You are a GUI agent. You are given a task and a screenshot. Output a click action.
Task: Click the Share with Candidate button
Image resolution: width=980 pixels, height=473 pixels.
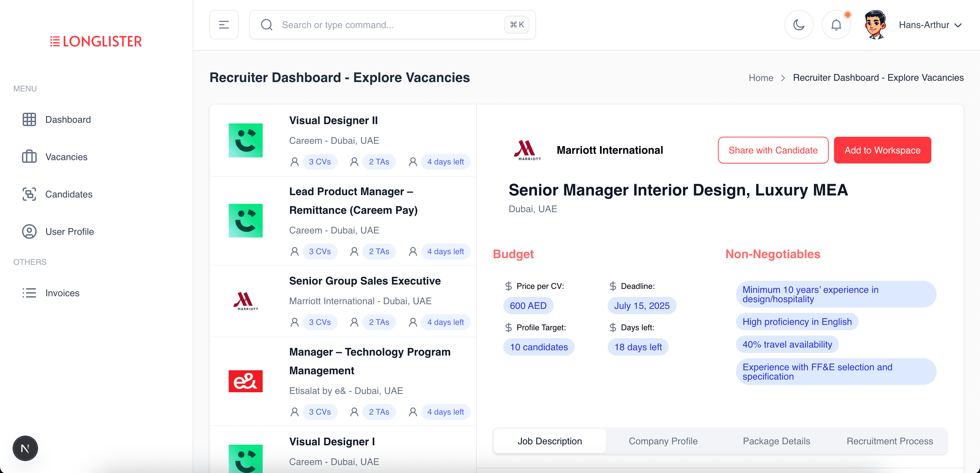tap(773, 150)
